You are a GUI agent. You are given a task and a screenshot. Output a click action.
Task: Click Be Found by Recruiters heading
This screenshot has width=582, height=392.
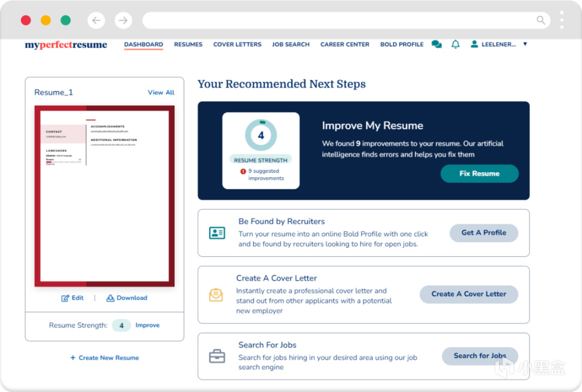[x=281, y=221]
